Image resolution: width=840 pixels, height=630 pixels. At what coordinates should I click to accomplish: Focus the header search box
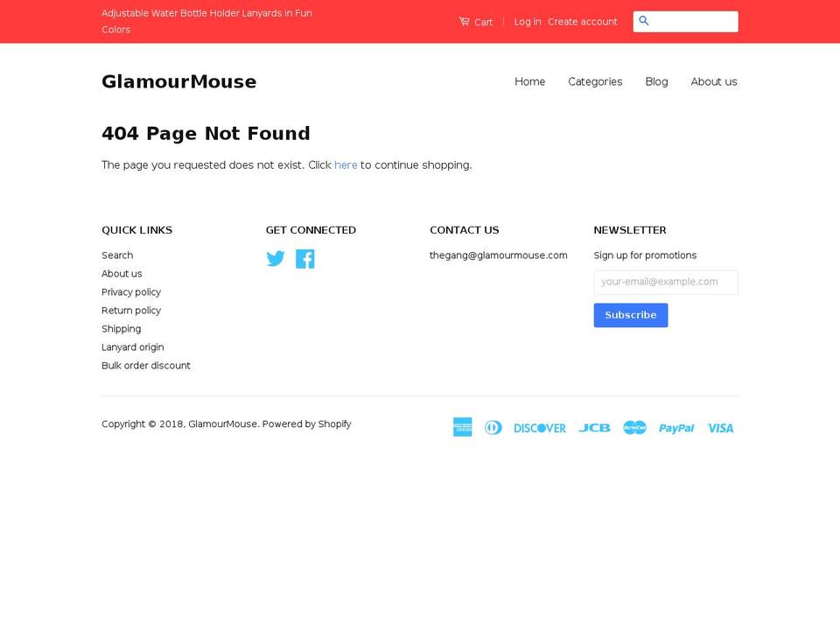[685, 21]
